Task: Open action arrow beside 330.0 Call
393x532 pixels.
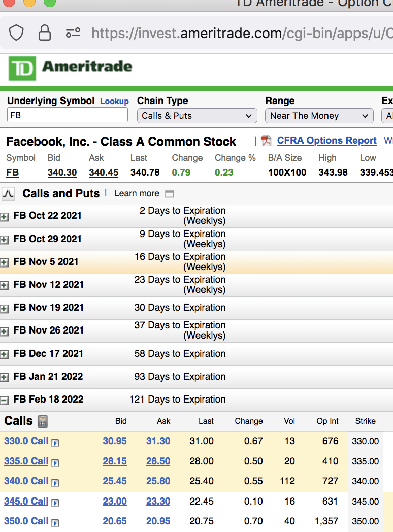Action: click(x=55, y=443)
